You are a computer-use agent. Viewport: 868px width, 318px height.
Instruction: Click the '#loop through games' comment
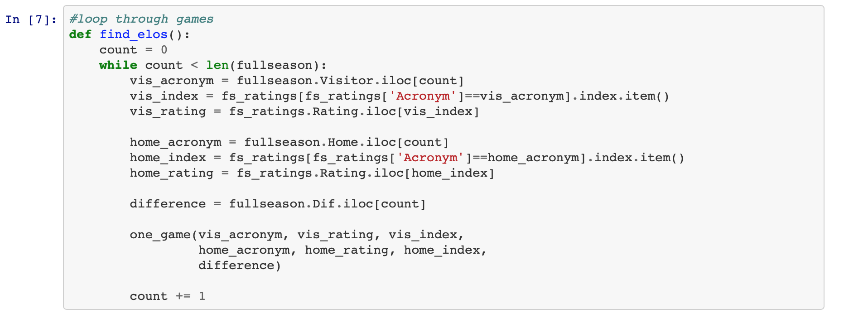(141, 19)
